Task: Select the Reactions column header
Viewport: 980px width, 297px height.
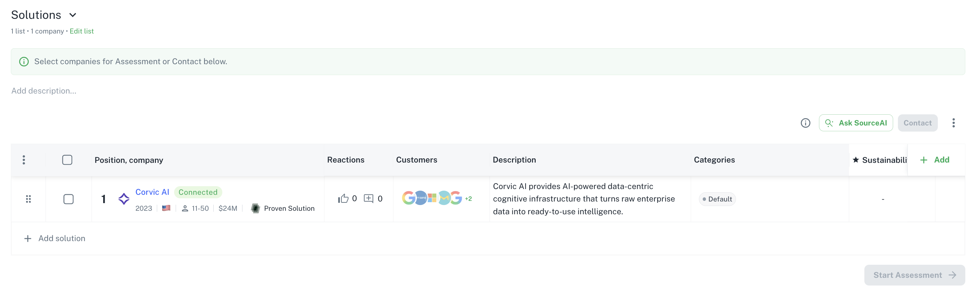Action: (x=345, y=160)
